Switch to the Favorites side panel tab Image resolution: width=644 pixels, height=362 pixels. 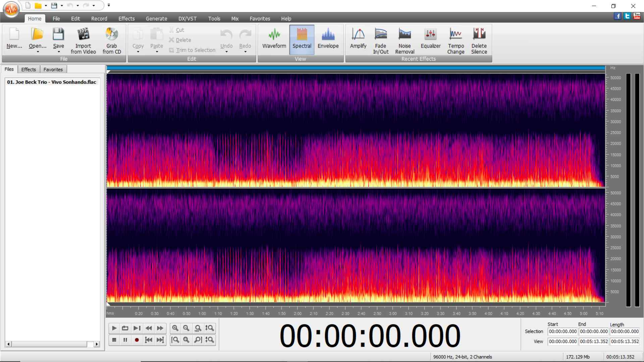53,69
